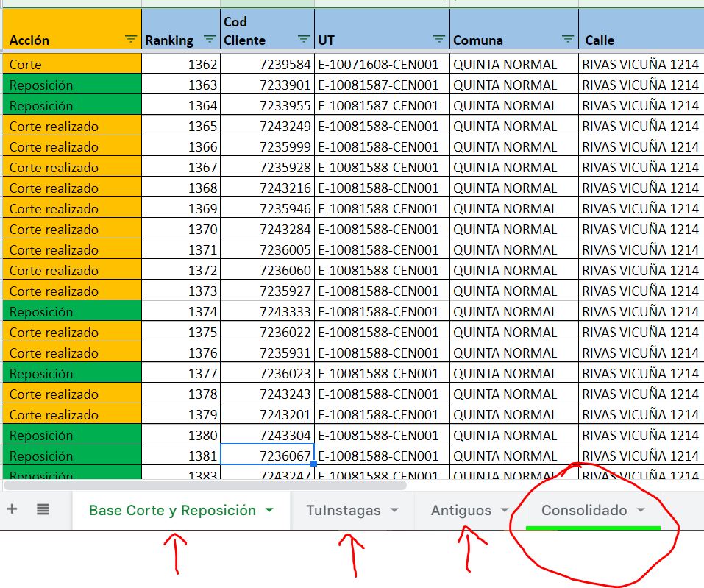Open Antiguos tab dropdown arrow

click(x=505, y=510)
